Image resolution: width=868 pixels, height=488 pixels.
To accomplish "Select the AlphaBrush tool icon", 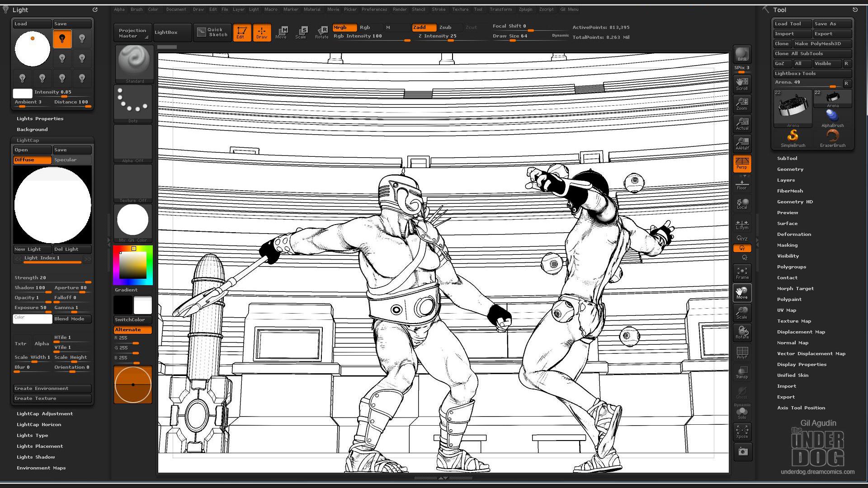I will (832, 118).
